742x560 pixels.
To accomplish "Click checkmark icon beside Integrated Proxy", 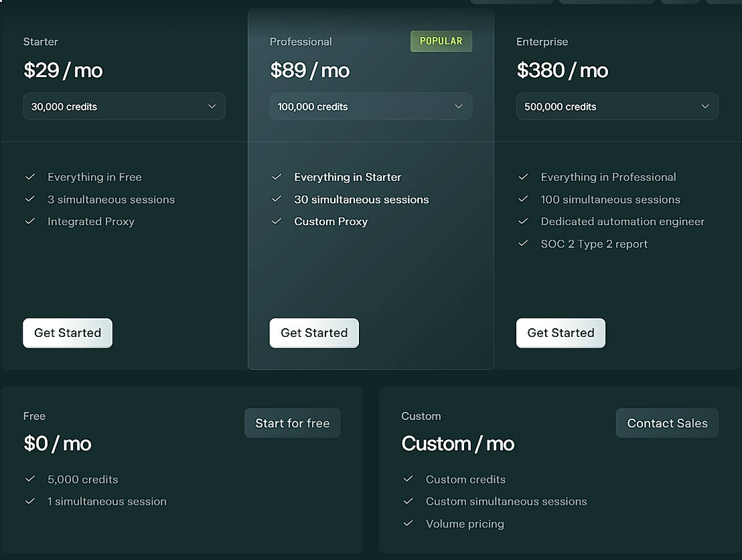I will (29, 221).
